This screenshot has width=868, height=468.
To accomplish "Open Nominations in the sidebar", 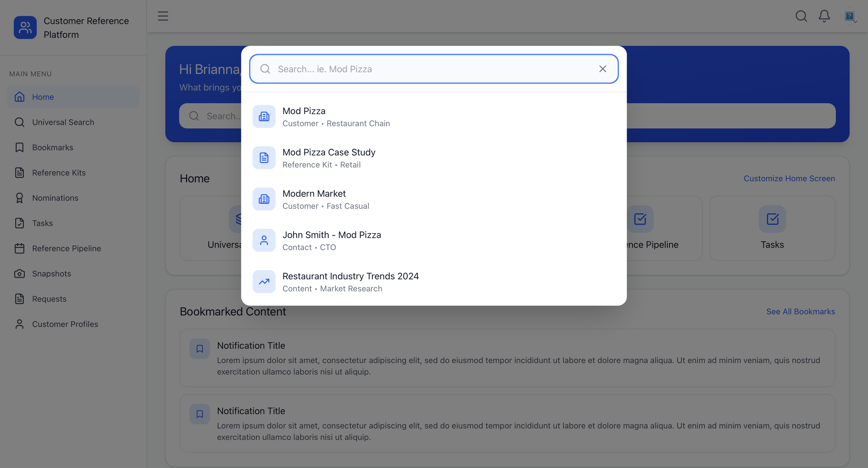I will (73, 198).
